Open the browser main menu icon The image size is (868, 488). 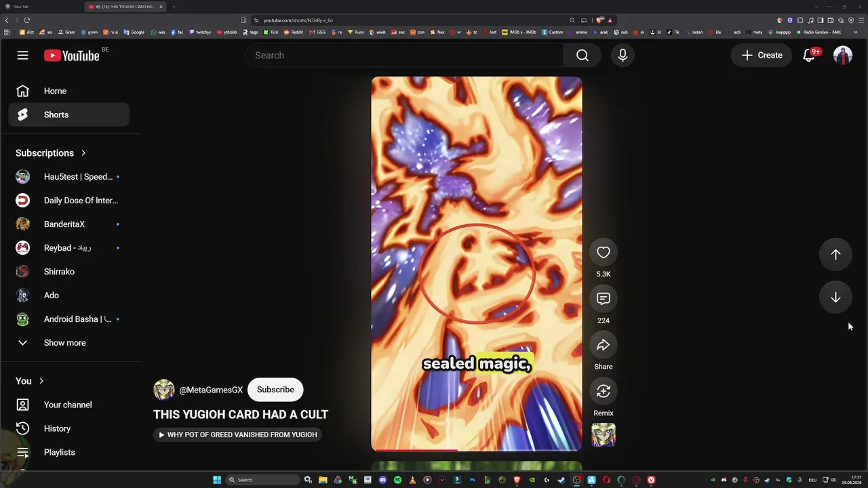click(861, 20)
